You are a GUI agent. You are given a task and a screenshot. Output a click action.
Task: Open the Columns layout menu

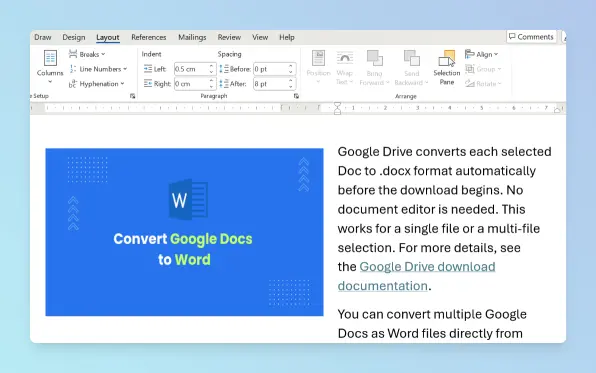[50, 67]
